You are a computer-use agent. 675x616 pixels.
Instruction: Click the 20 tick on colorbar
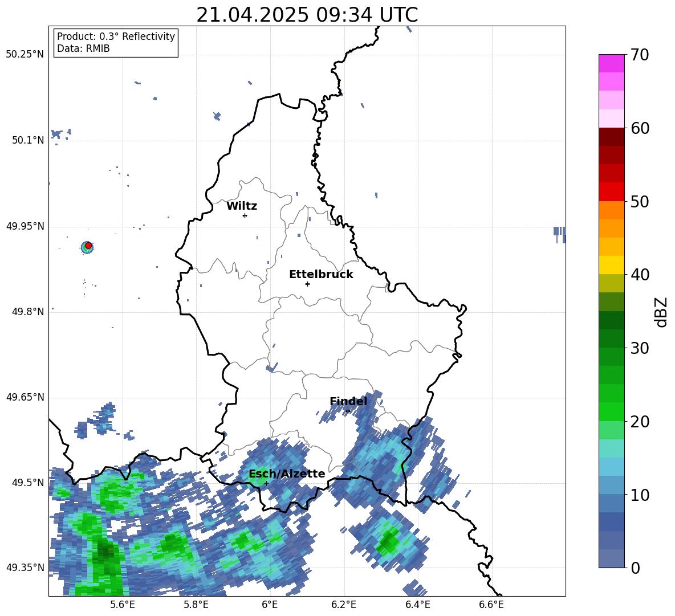coord(640,421)
